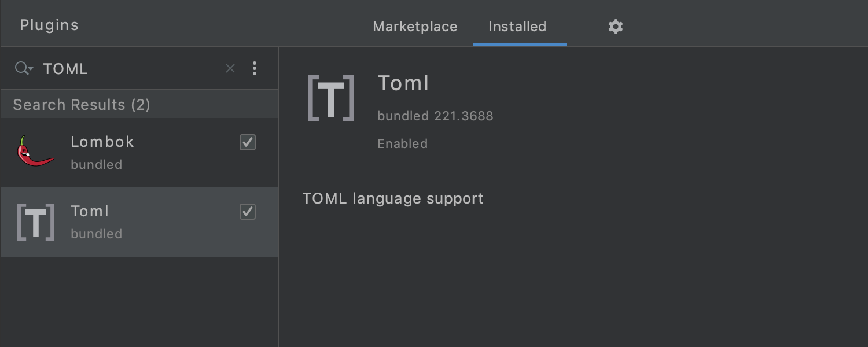Image resolution: width=868 pixels, height=347 pixels.
Task: Open search history via magnifier icon
Action: (23, 69)
